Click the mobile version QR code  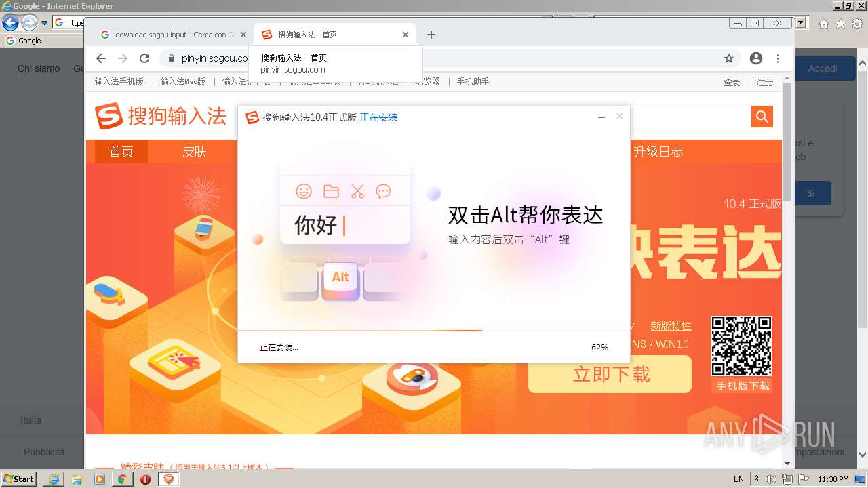coord(741,346)
